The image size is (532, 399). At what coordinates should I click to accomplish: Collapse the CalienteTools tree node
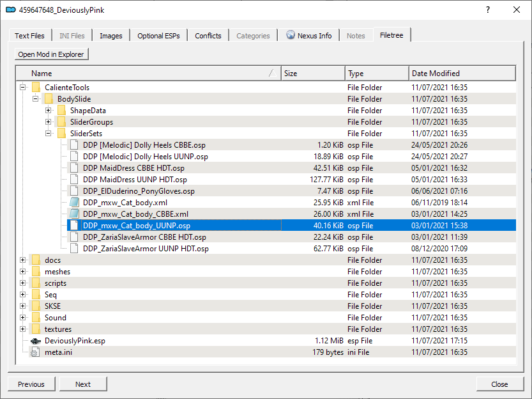pyautogui.click(x=23, y=87)
